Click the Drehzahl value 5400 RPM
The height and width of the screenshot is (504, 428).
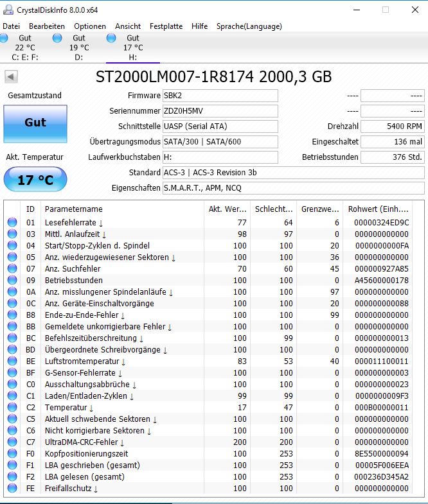click(x=393, y=126)
